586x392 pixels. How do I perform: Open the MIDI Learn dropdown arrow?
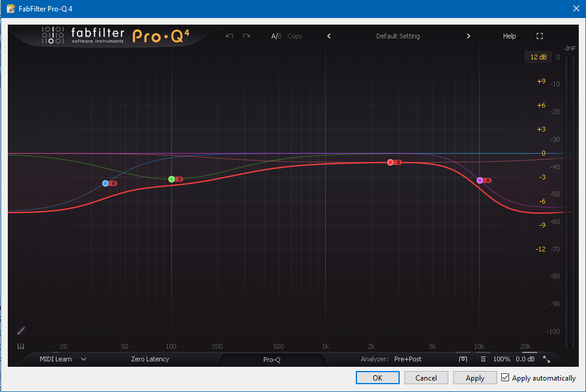coord(84,359)
